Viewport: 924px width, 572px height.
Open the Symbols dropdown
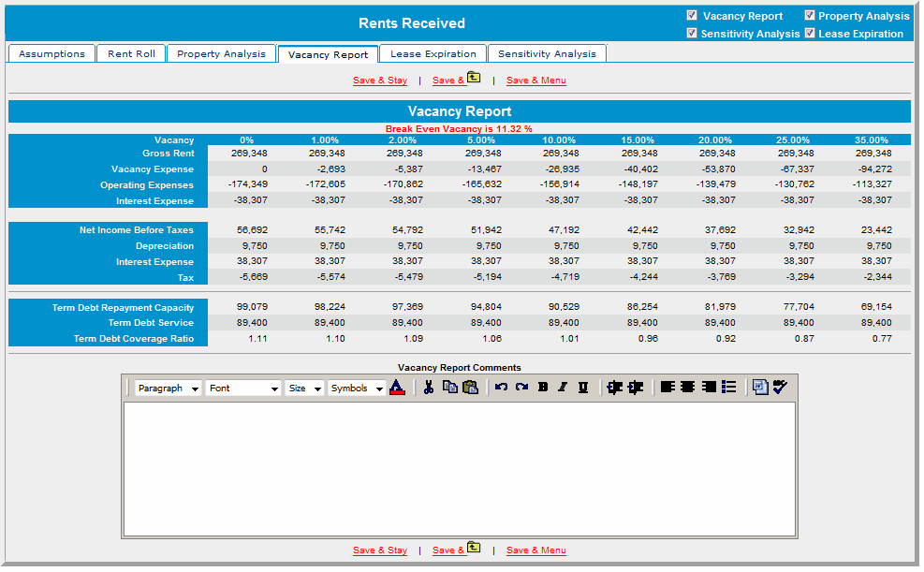pyautogui.click(x=357, y=389)
